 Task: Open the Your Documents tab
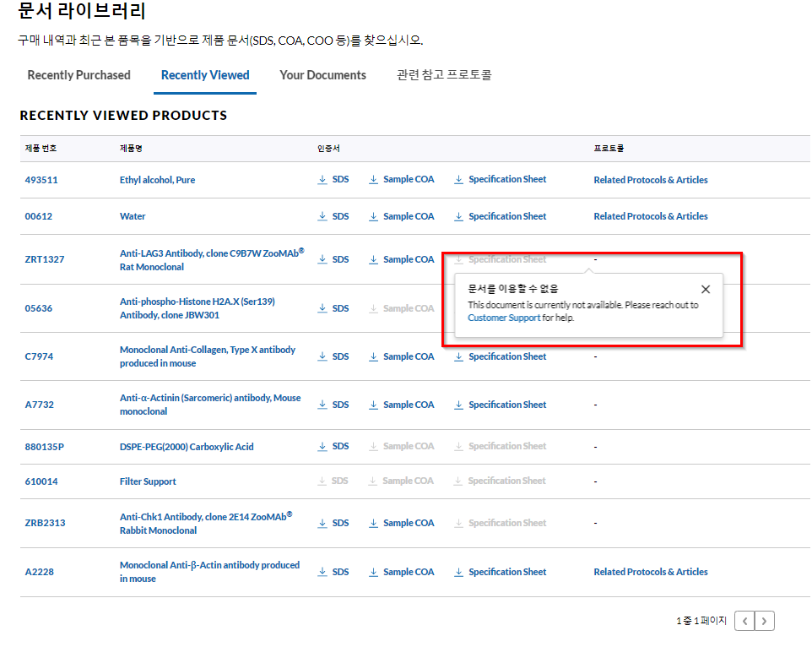(322, 75)
